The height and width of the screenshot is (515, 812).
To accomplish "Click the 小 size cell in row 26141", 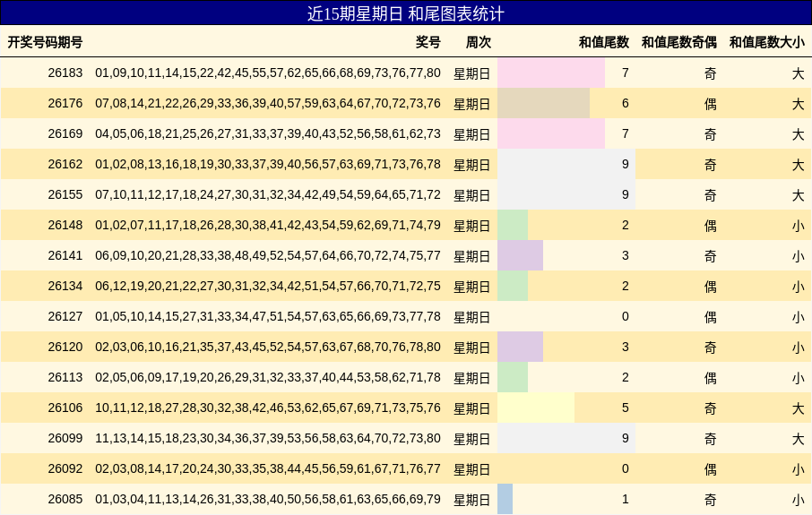I will click(798, 256).
